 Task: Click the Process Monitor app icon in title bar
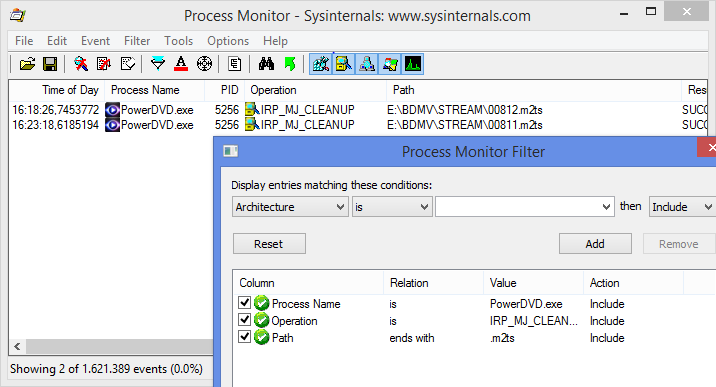tap(17, 16)
